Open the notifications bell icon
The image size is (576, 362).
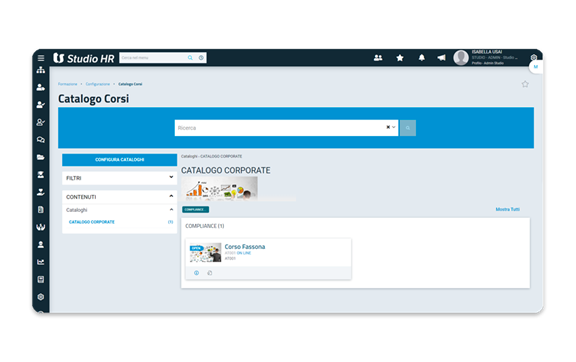pos(422,58)
